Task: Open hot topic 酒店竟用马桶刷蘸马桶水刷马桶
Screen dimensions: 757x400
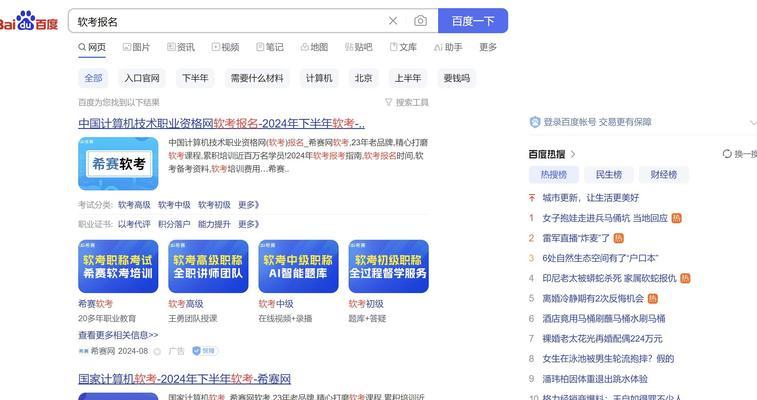Action: coord(604,319)
